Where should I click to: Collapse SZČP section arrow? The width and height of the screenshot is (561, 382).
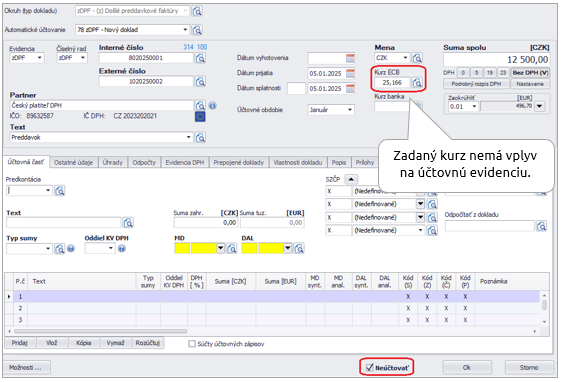tap(351, 179)
